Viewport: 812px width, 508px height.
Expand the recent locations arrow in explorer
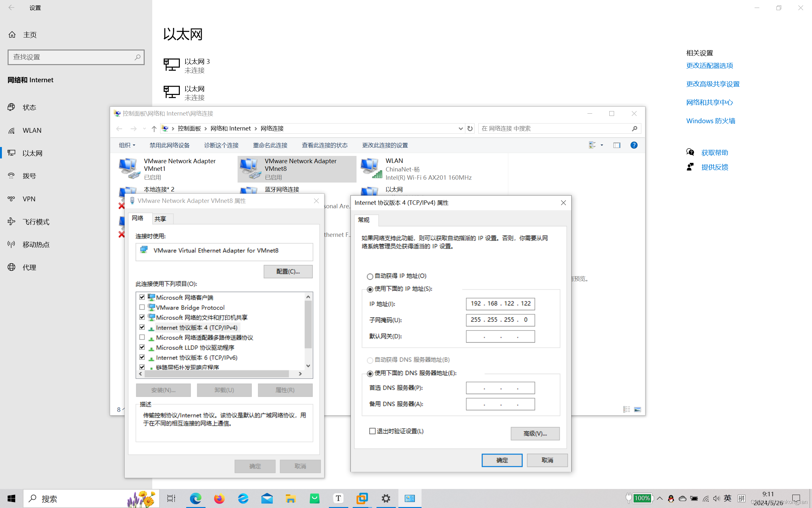tap(144, 129)
